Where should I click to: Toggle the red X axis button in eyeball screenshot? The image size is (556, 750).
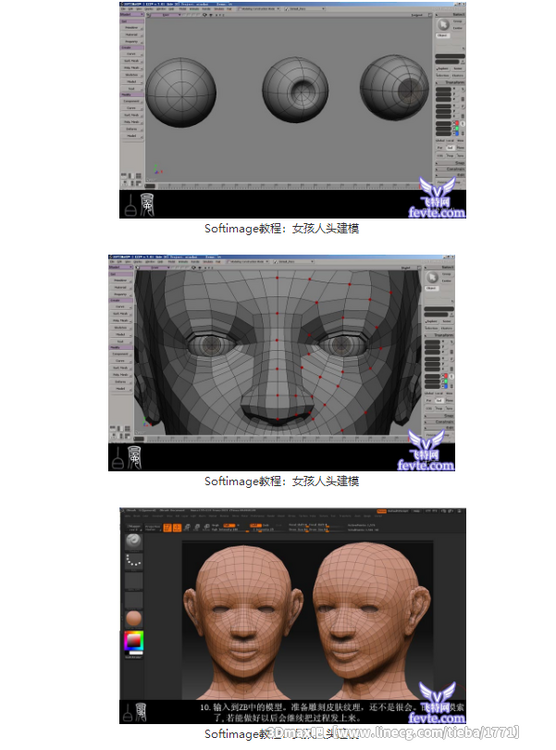(457, 123)
